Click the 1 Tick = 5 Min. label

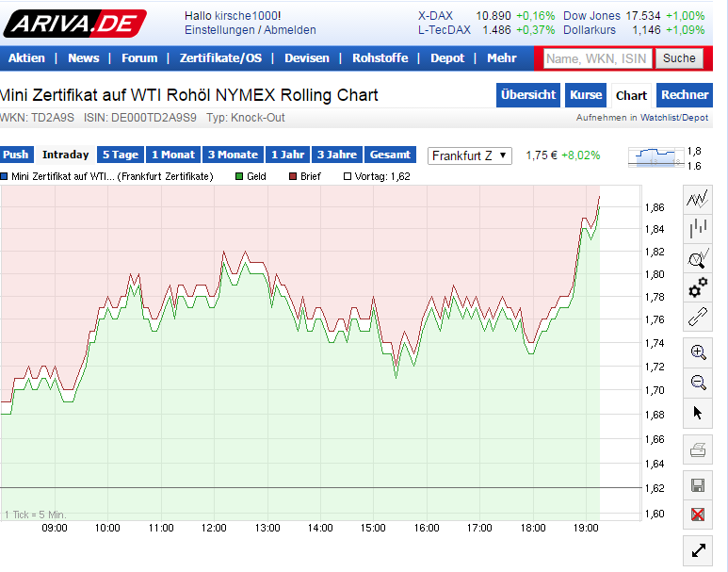coord(35,515)
